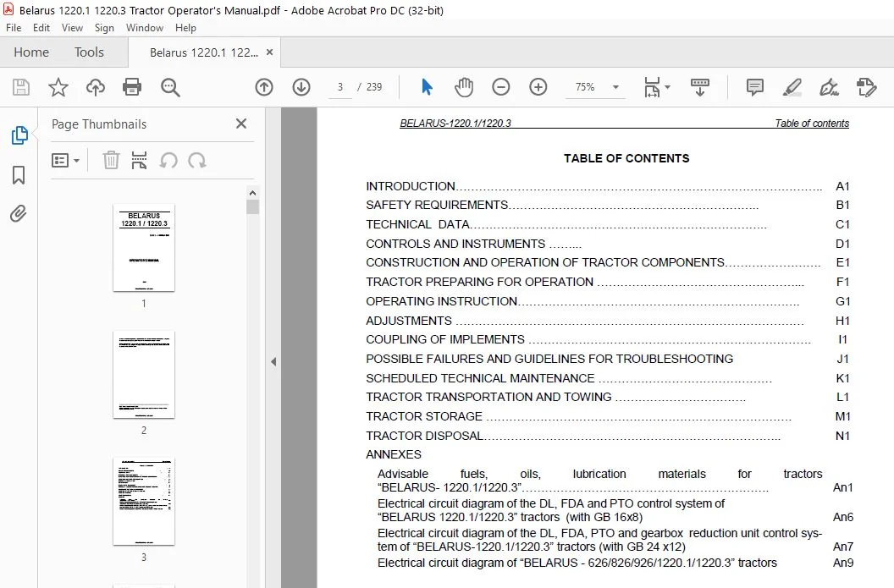The height and width of the screenshot is (588, 894).
Task: Click the thumbnails panel scrollbar thumb
Action: tap(252, 206)
